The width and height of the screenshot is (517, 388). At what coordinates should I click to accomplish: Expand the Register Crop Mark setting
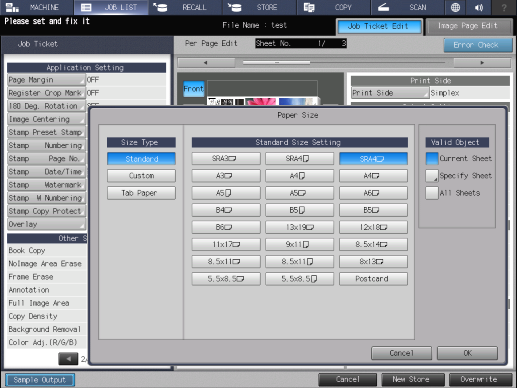click(46, 93)
